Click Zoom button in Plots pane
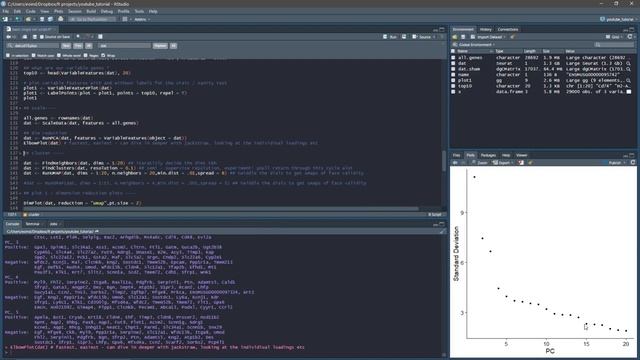Image resolution: width=640 pixels, height=360 pixels. (x=480, y=162)
